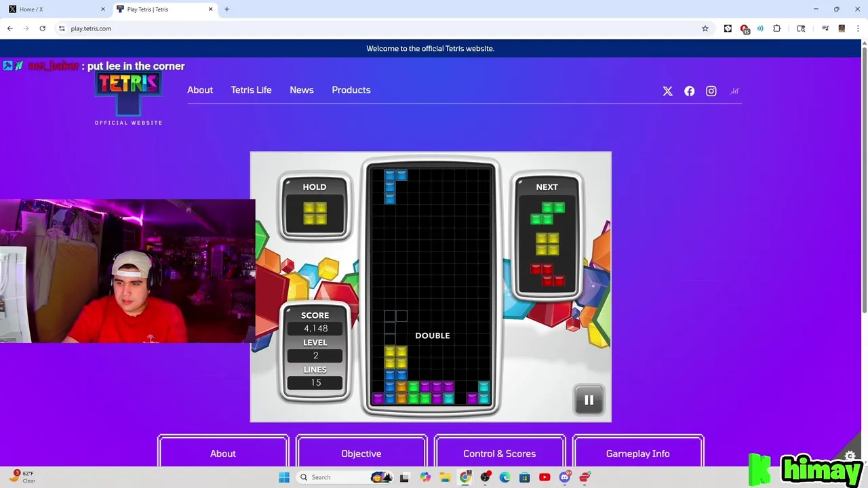This screenshot has width=868, height=488.
Task: Click the black-and-white extension icon
Action: click(728, 28)
